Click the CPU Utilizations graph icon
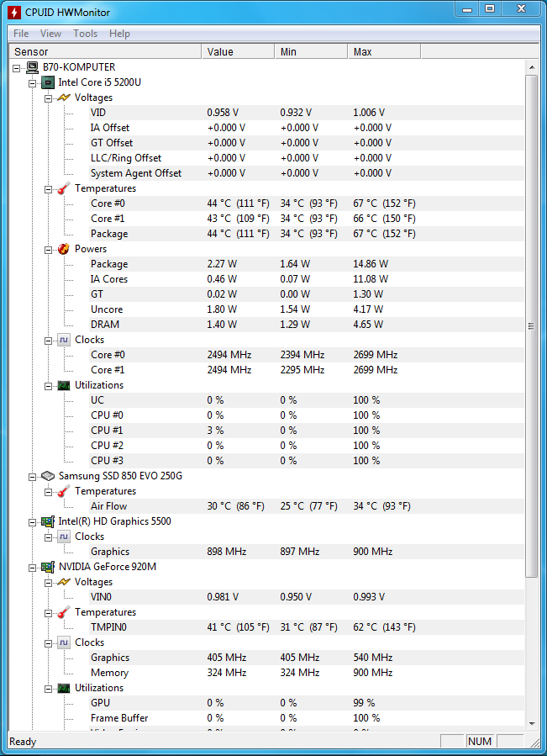The width and height of the screenshot is (547, 756). click(64, 385)
